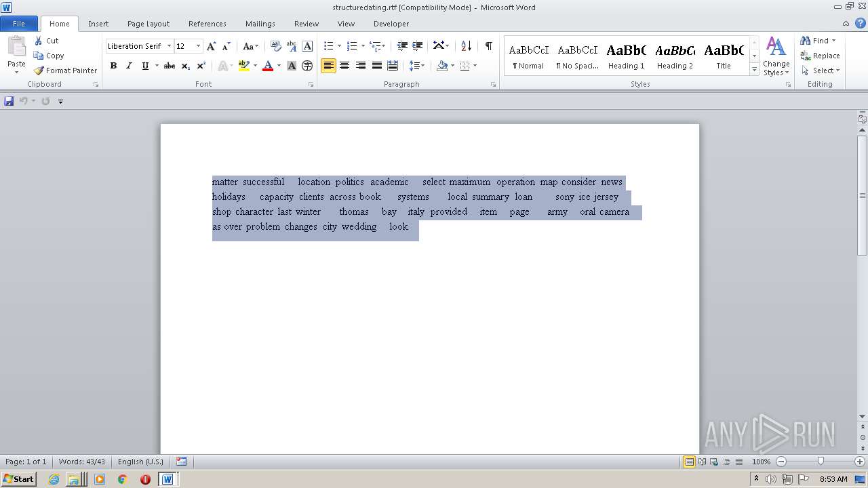868x488 pixels.
Task: Open Word Help question mark icon
Action: (861, 24)
